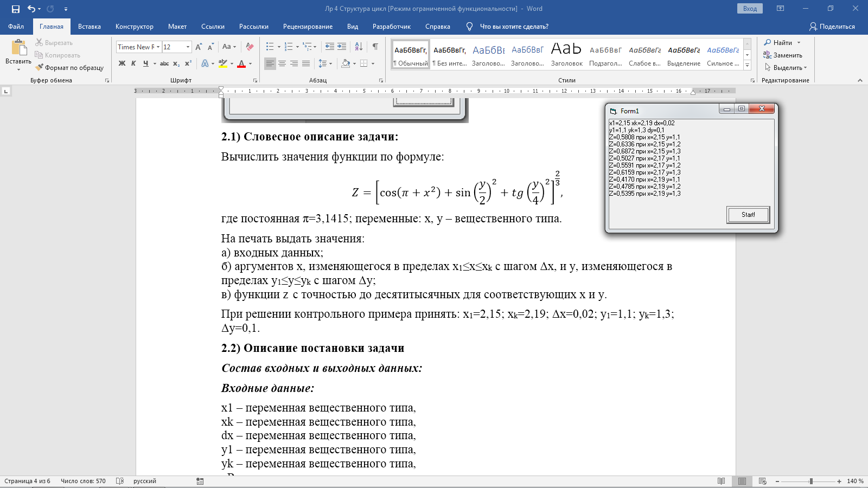Open ribbon display options
This screenshot has height=488, width=868.
pyautogui.click(x=781, y=9)
